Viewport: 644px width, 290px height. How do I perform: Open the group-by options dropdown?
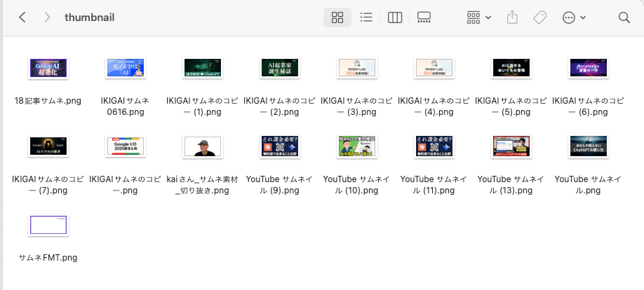pyautogui.click(x=478, y=18)
